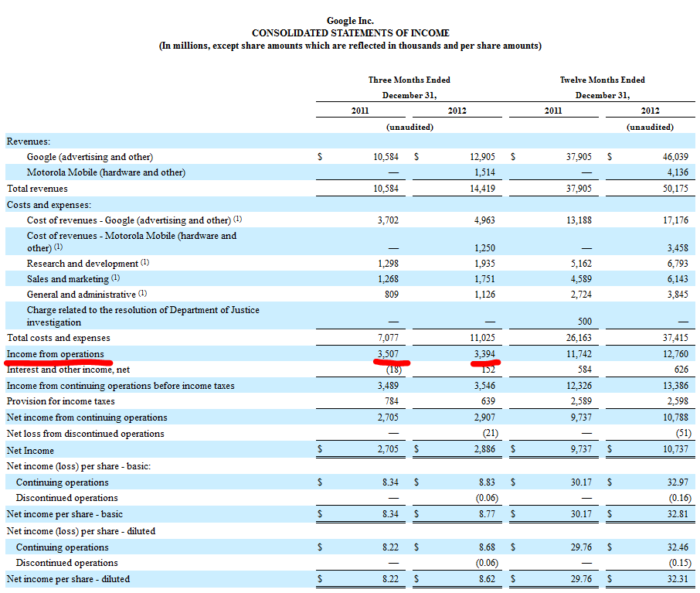Select the '17,176' cost of revenues value

pos(675,220)
